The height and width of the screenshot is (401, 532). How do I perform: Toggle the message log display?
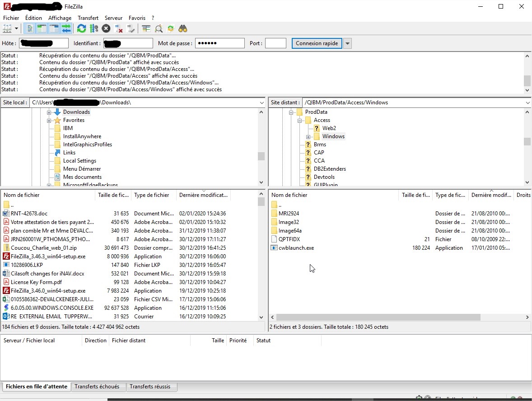pyautogui.click(x=29, y=28)
